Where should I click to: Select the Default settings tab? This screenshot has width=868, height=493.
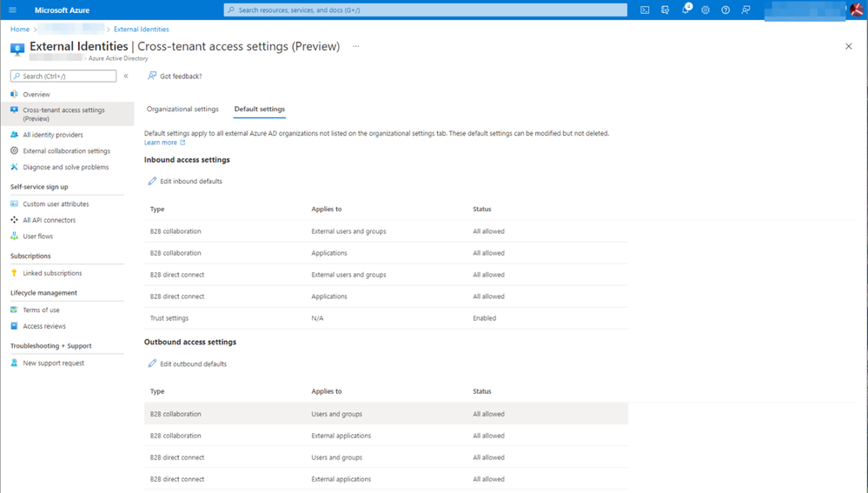260,110
